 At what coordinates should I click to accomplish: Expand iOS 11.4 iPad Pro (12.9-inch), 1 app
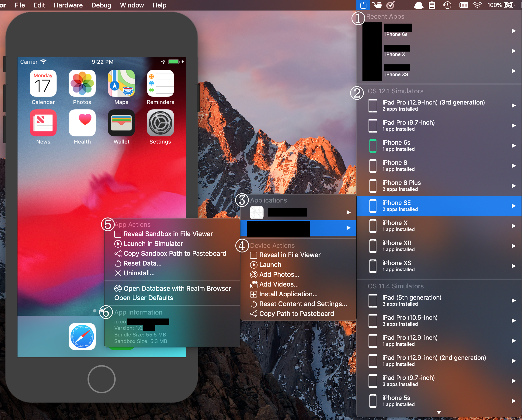tap(439, 341)
